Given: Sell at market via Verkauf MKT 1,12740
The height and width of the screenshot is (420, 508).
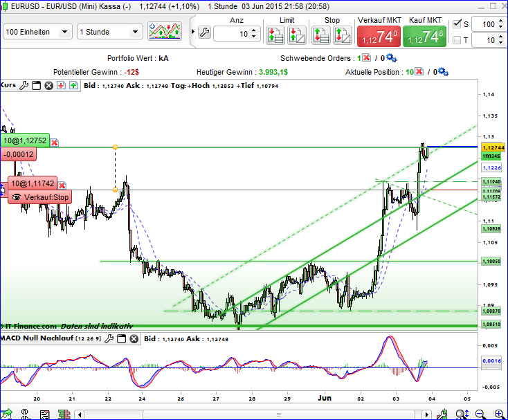Looking at the screenshot, I should coord(379,36).
